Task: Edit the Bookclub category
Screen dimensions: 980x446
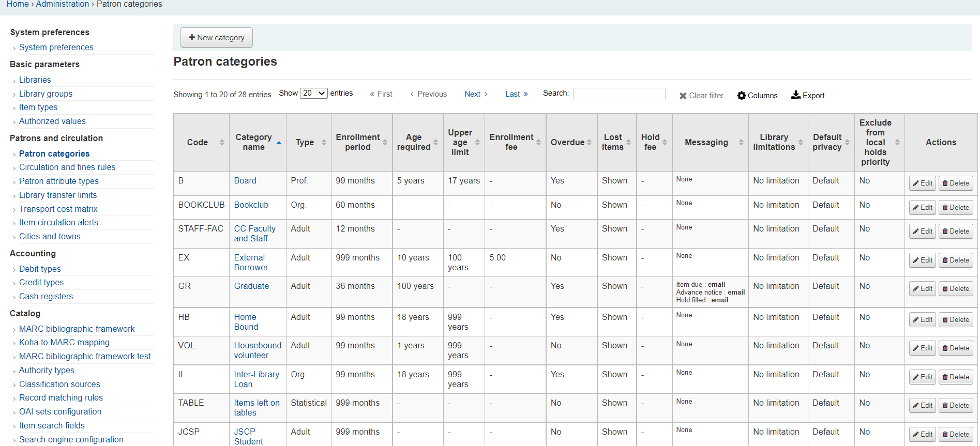Action: pos(923,208)
